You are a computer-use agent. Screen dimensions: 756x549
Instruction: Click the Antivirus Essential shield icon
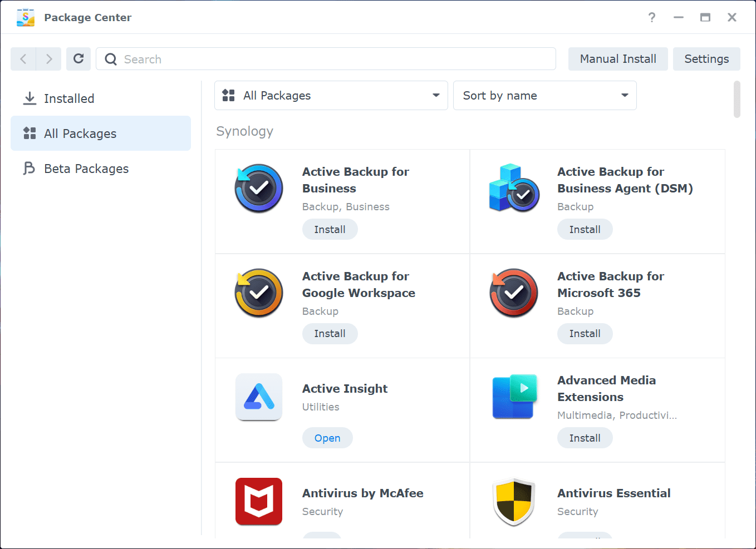click(514, 502)
